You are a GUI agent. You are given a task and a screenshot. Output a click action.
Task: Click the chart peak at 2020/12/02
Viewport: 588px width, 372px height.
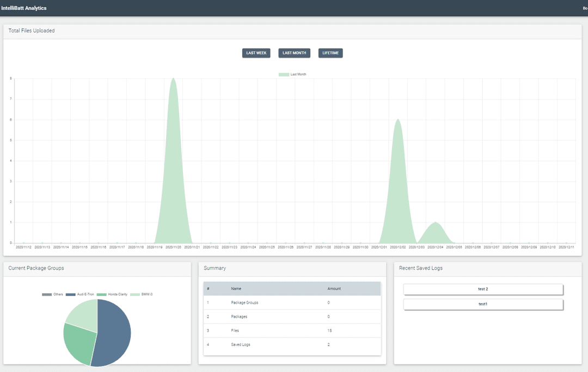pos(398,120)
